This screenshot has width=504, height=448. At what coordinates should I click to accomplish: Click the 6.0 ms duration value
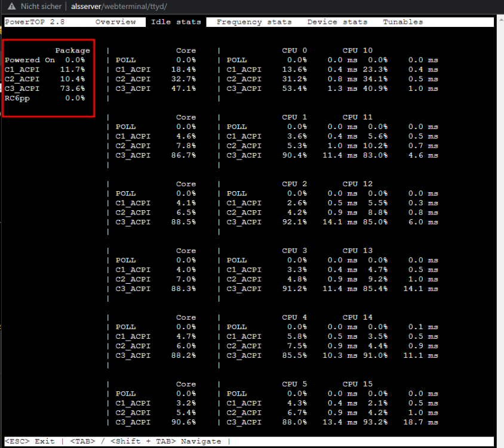coord(423,222)
